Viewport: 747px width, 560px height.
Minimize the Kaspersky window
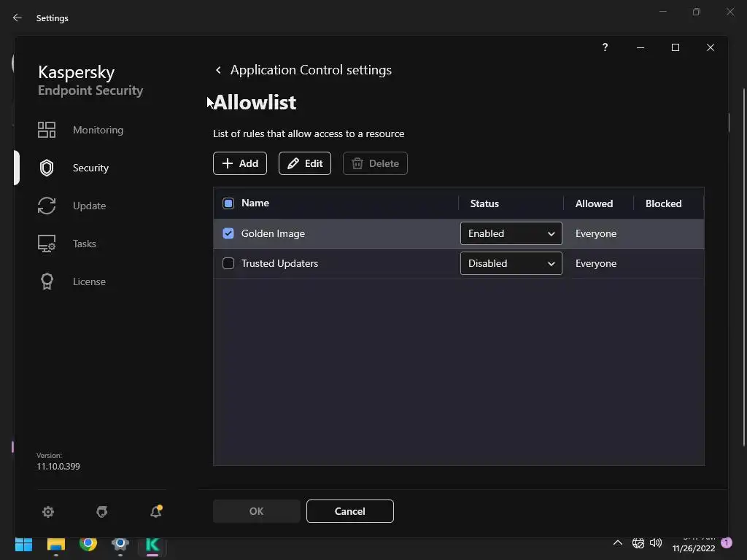[640, 47]
